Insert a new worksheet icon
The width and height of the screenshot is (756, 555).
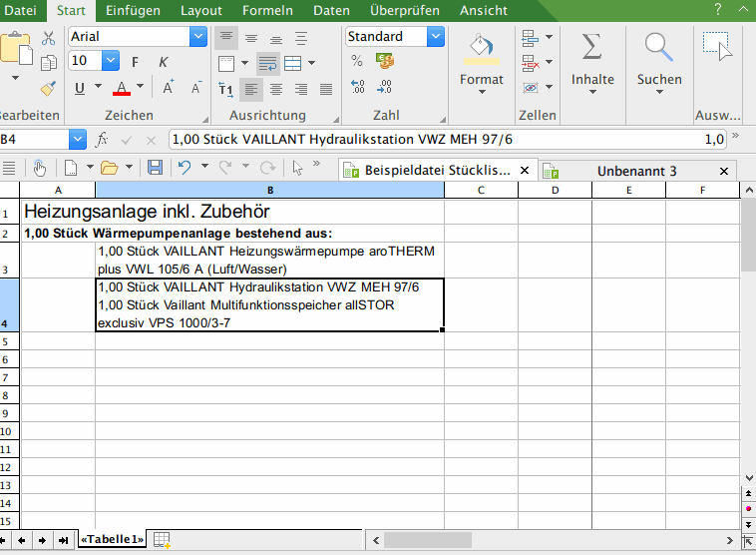162,540
